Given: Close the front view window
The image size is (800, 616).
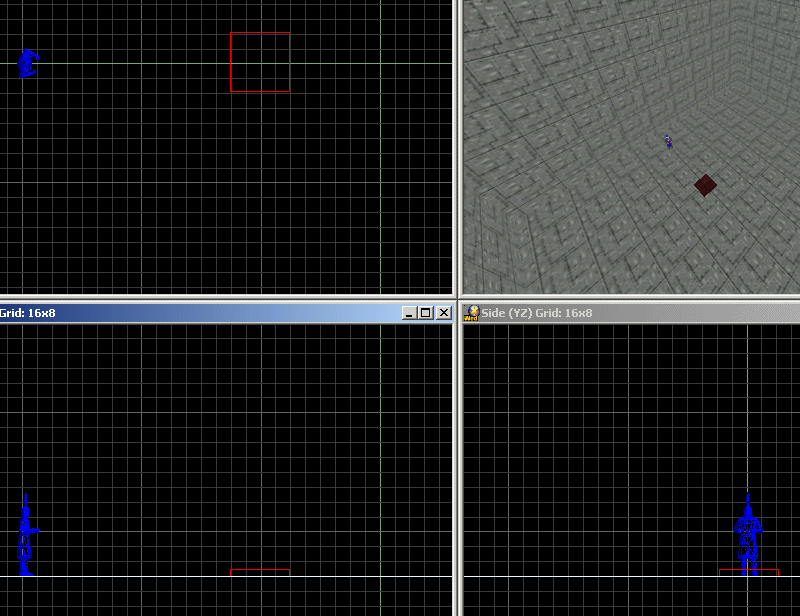Looking at the screenshot, I should 443,313.
